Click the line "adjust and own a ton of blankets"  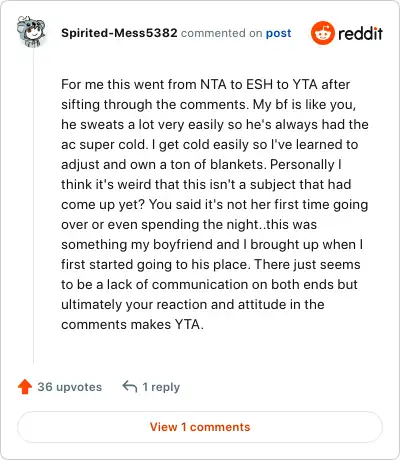tap(201, 165)
